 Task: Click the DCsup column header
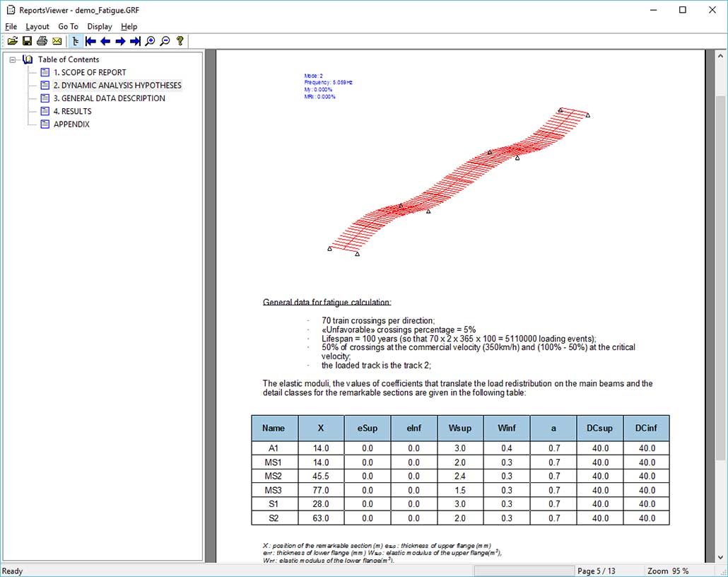pos(599,428)
